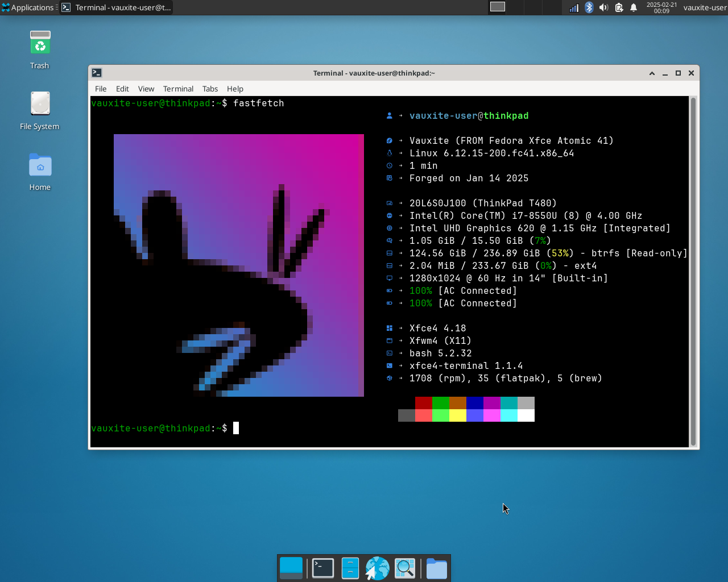Click the terminal's vertical scrollbar
Viewport: 728px width, 582px height.
[693, 272]
